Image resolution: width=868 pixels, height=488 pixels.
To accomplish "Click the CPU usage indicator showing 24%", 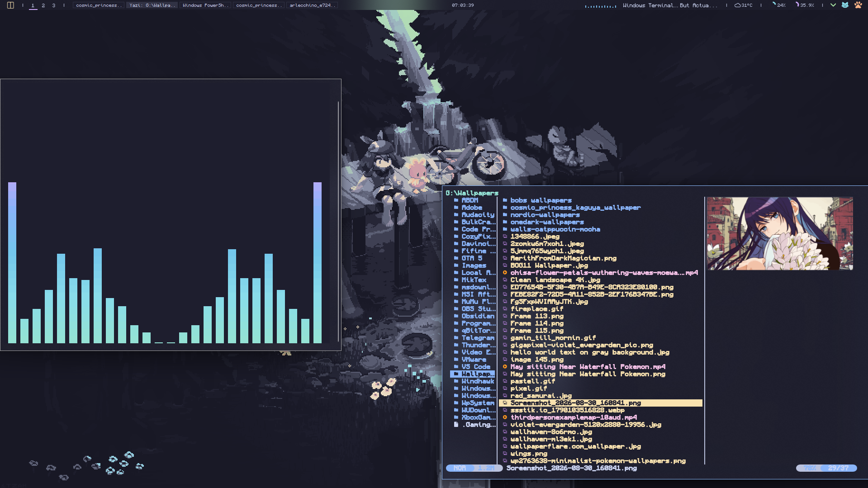I will click(778, 5).
